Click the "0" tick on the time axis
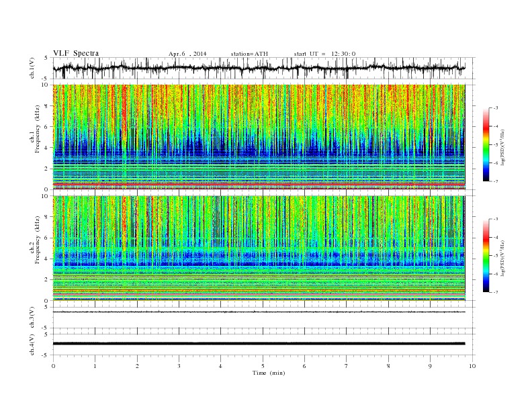The image size is (532, 411). [53, 366]
